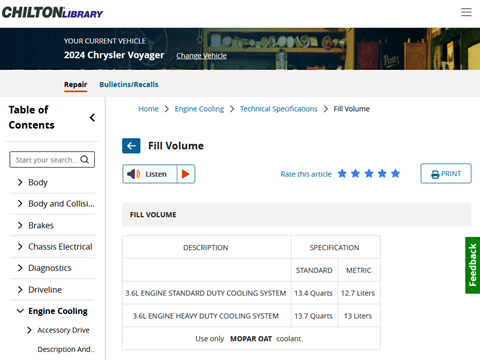The height and width of the screenshot is (360, 480).
Task: Click the blue back arrow beside Fill Volume
Action: (131, 146)
